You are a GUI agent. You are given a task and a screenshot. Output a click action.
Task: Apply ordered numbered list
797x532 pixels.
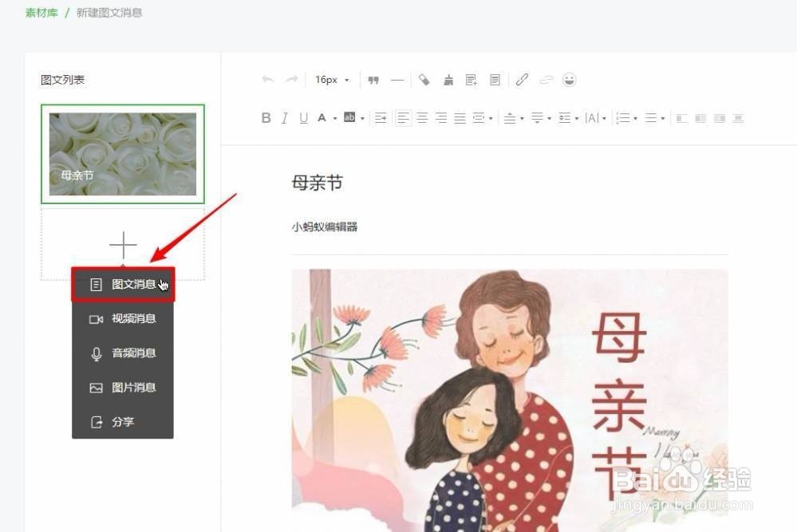coord(622,118)
